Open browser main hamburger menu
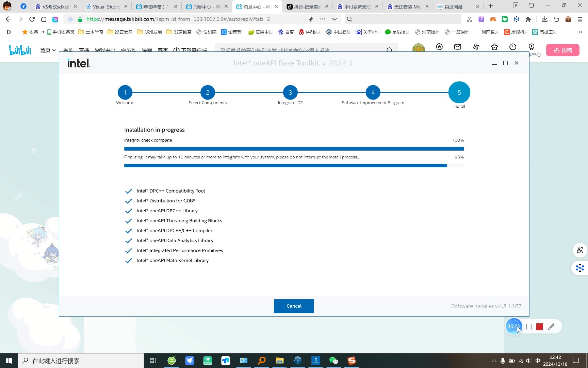Screen dimensions: 588x368 click(x=580, y=19)
